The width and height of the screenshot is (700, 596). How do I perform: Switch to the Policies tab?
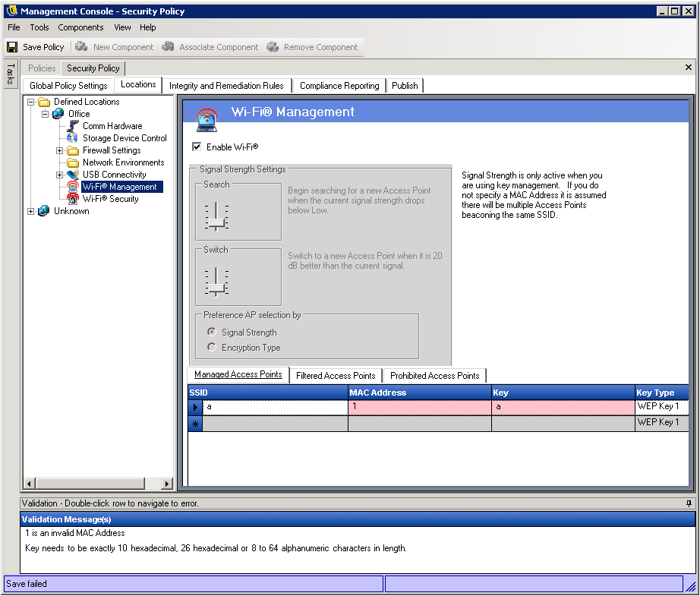[42, 68]
